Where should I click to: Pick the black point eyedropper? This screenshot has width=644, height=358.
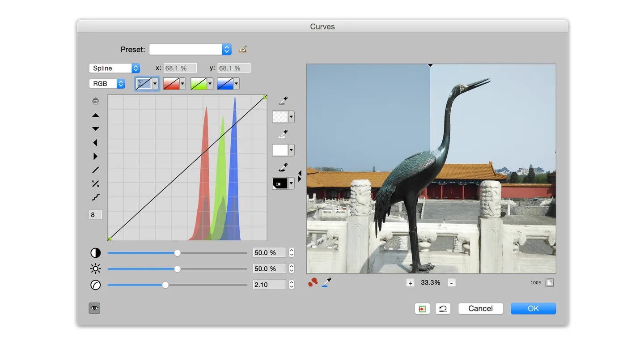point(283,167)
